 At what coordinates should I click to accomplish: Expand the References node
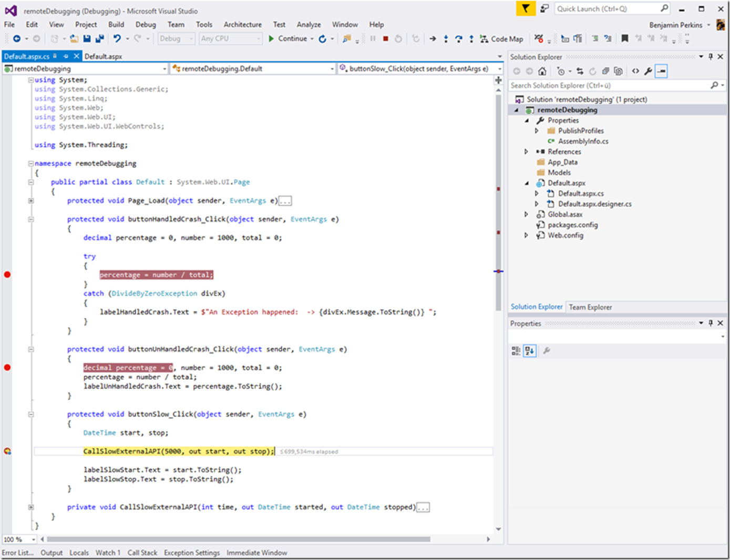pyautogui.click(x=526, y=152)
